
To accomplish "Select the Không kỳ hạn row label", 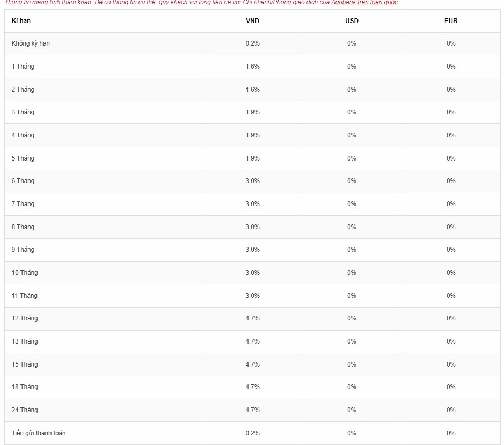I will pos(31,43).
